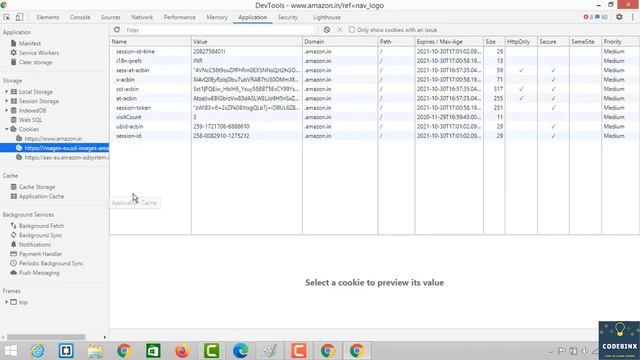Switch to the Elements tab
The width and height of the screenshot is (640, 360).
click(x=48, y=17)
